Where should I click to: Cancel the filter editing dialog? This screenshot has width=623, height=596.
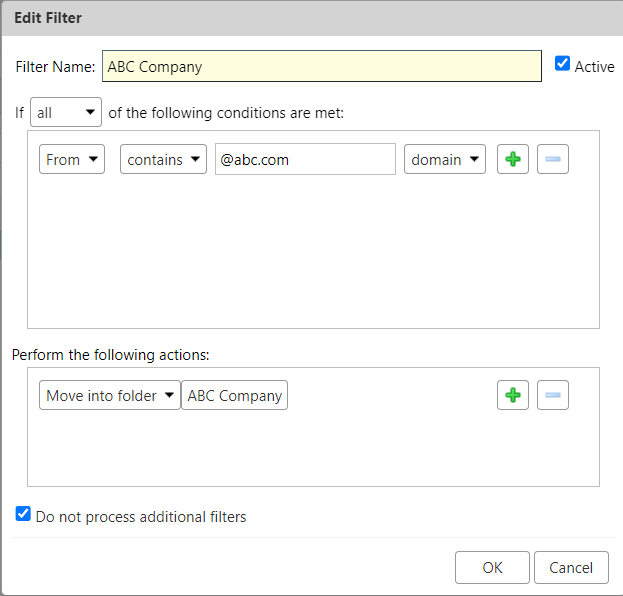(x=571, y=567)
